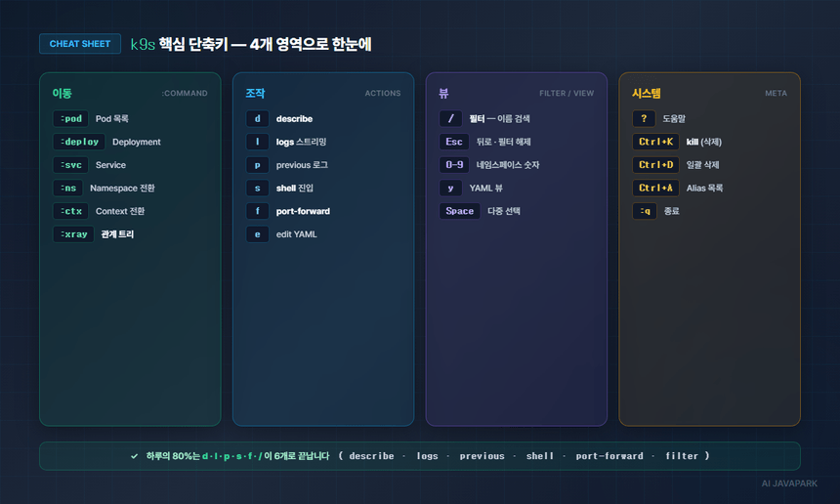
Task: Select the "종료" label
Action: [671, 211]
